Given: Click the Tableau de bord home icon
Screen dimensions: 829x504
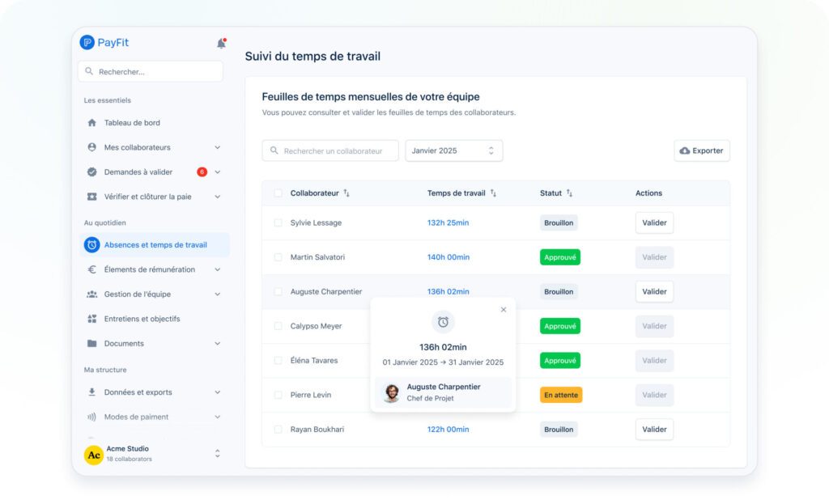Looking at the screenshot, I should pos(91,123).
